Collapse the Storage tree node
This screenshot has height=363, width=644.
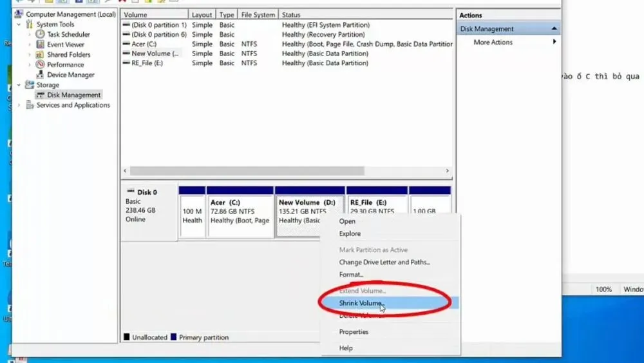point(19,85)
